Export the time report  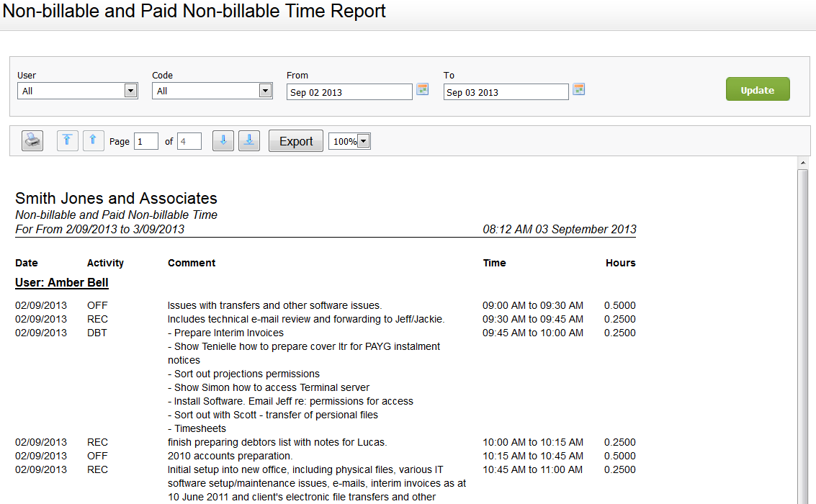click(x=295, y=140)
